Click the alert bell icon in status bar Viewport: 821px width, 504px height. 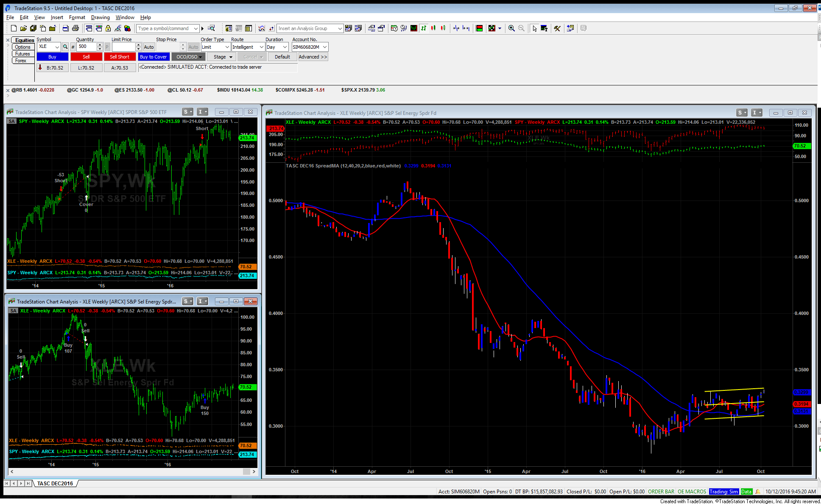(757, 492)
